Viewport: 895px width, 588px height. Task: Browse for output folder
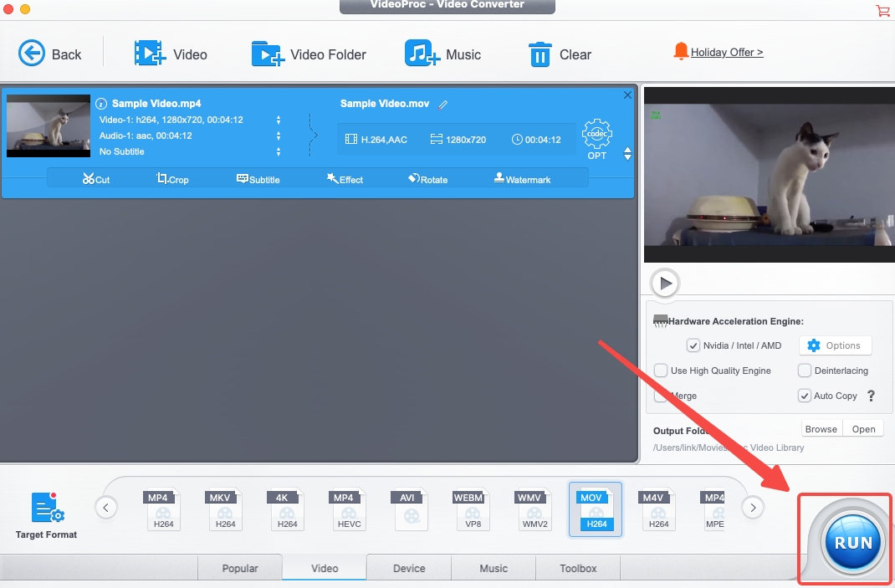tap(821, 429)
